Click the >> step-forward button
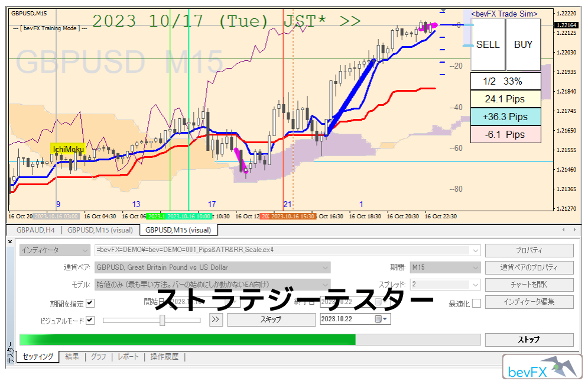Screen dimensions: 588x384 click(216, 320)
